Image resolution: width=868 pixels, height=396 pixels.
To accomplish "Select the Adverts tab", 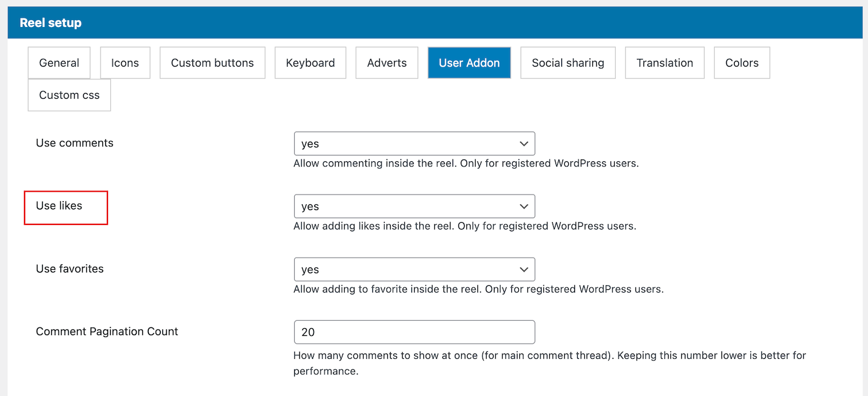I will point(387,63).
